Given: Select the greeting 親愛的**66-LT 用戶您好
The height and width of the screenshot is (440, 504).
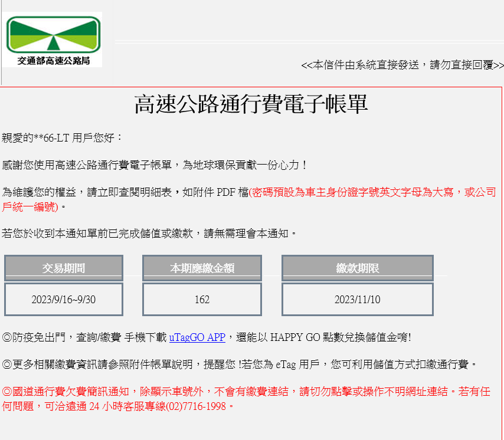Looking at the screenshot, I should 62,138.
